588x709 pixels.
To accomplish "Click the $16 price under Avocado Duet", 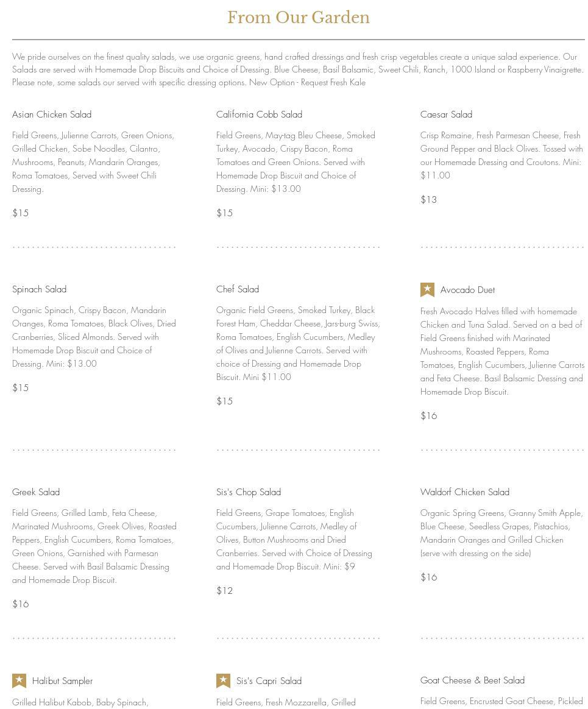I will click(428, 415).
